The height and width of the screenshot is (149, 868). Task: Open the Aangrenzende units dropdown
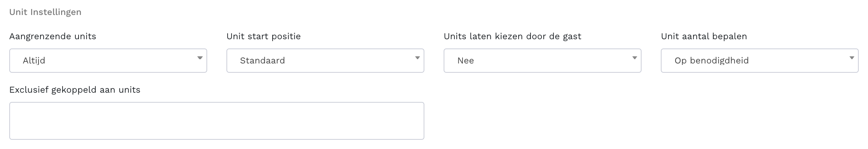108,61
